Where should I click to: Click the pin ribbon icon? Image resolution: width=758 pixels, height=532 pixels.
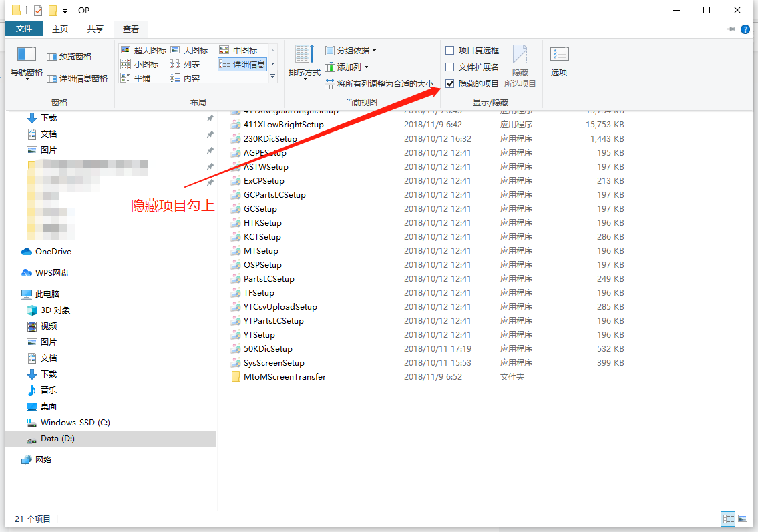click(731, 29)
